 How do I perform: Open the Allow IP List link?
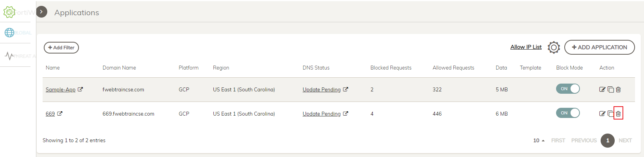coord(526,47)
